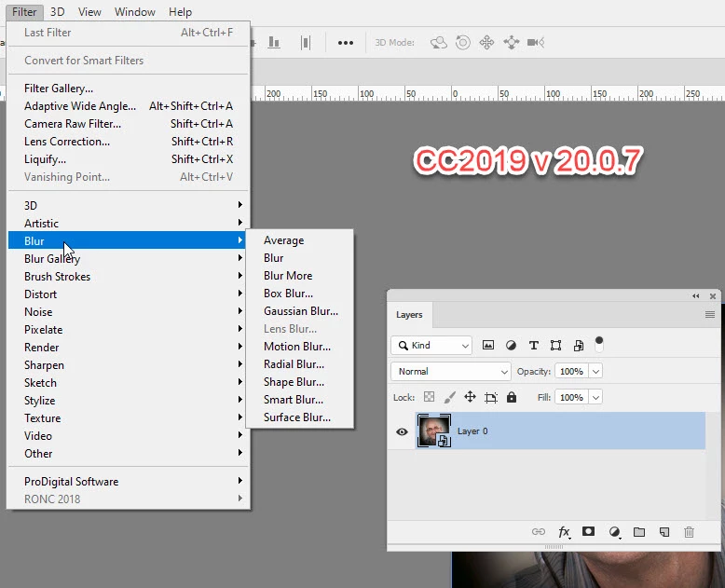Lock layer position move icon
Viewport: 725px width, 588px height.
pyautogui.click(x=470, y=397)
